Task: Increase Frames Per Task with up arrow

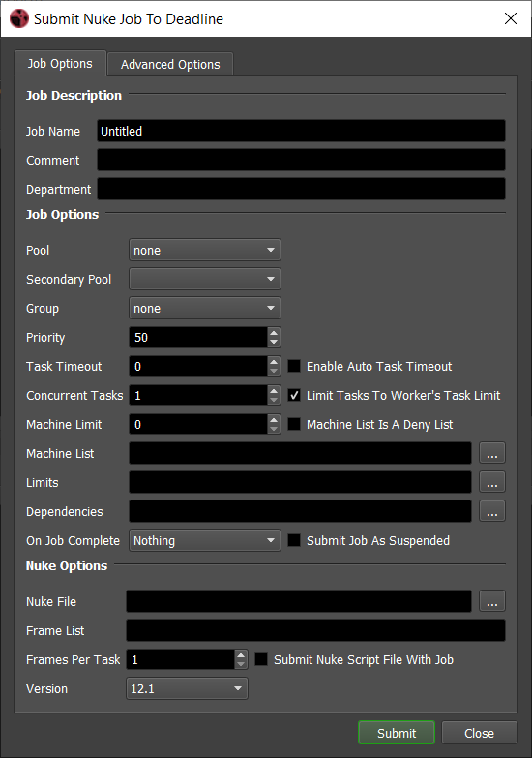Action: (241, 654)
